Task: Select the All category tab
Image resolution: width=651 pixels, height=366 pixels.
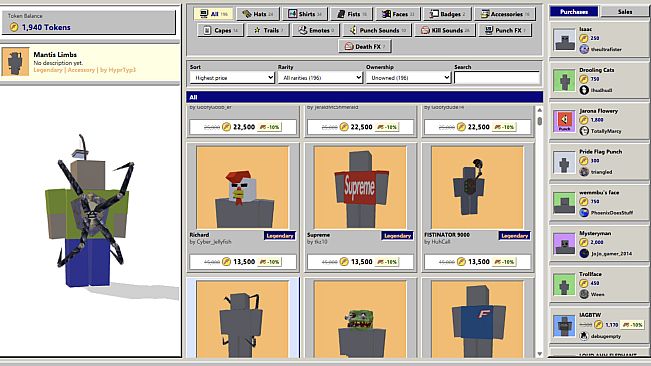Action: coord(213,14)
